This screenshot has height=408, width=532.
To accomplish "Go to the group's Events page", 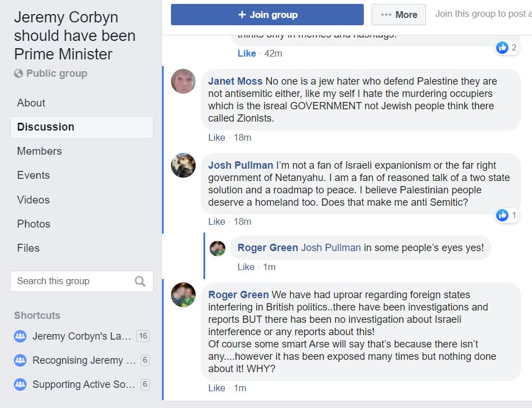I will pos(33,175).
